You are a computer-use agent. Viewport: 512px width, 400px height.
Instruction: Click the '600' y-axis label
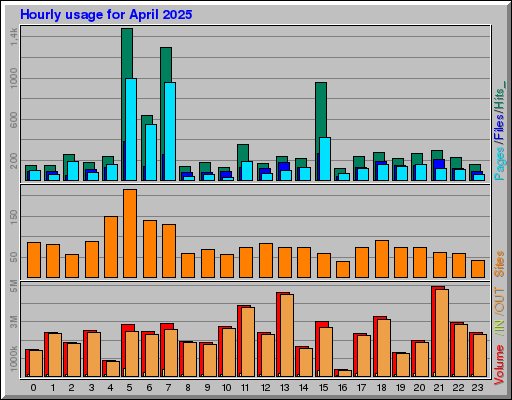14,120
